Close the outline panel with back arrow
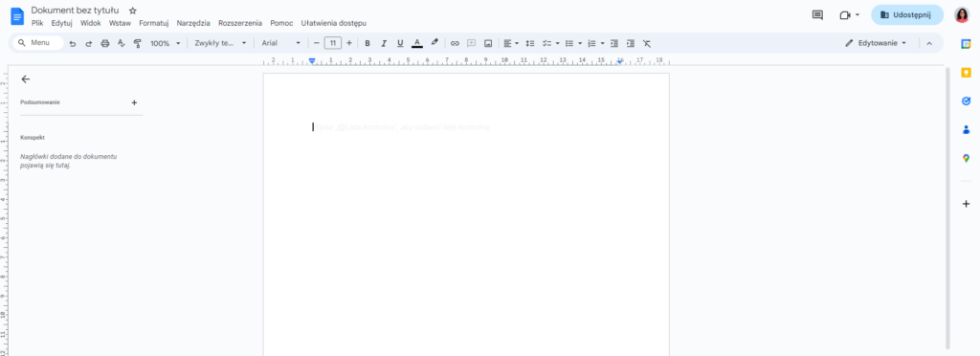Screen dimensions: 980x356 pyautogui.click(x=25, y=79)
